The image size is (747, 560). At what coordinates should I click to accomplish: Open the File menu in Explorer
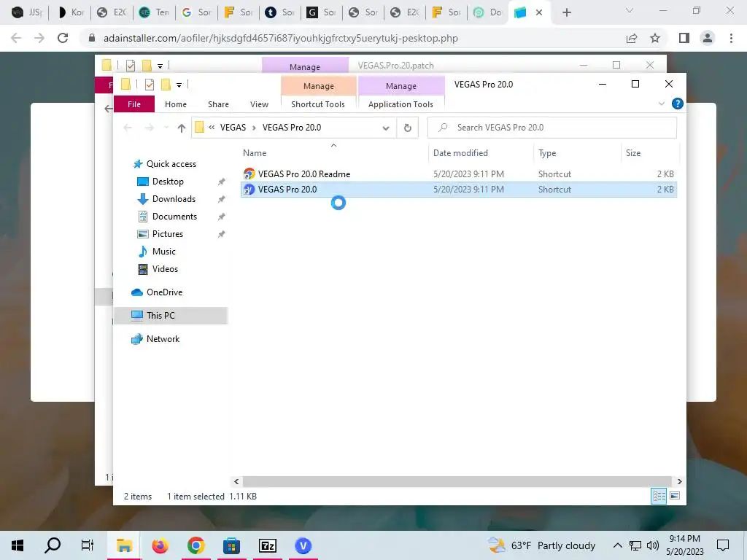coord(134,104)
